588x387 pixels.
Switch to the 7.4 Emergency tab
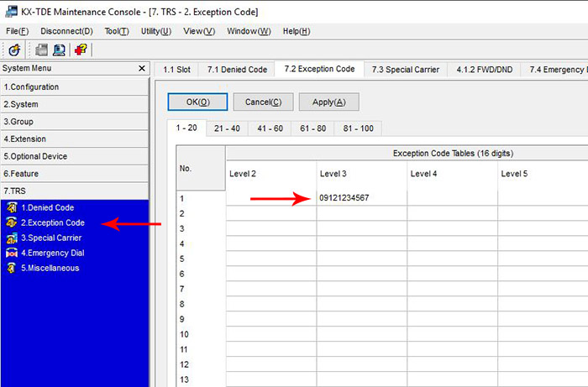[556, 70]
